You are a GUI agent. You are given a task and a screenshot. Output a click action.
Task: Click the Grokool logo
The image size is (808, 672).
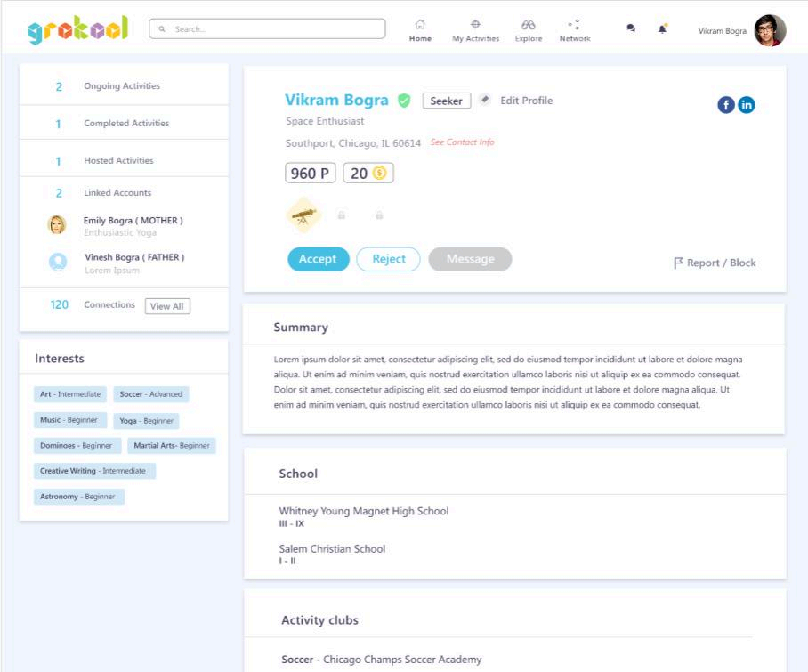[x=78, y=29]
